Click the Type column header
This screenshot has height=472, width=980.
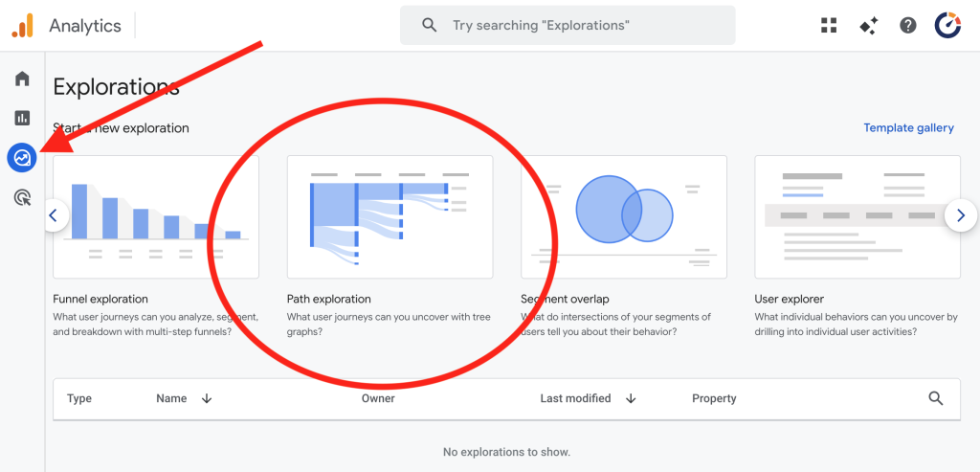coord(79,398)
